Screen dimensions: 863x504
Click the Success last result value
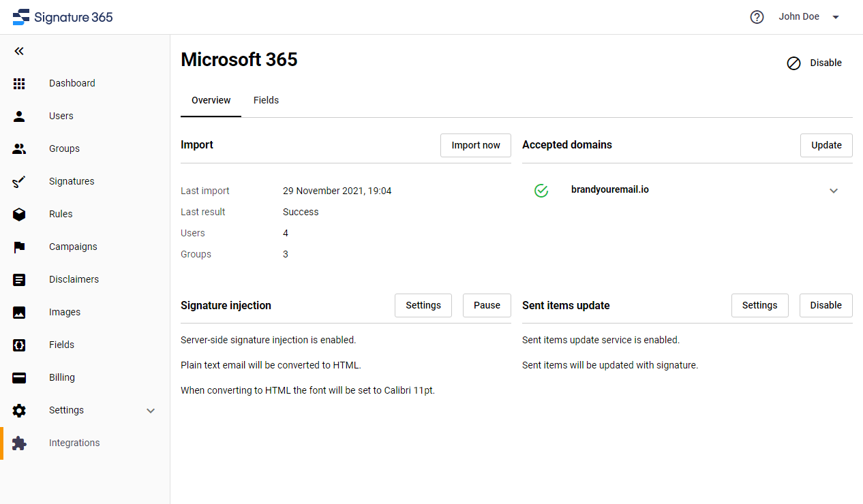click(301, 212)
